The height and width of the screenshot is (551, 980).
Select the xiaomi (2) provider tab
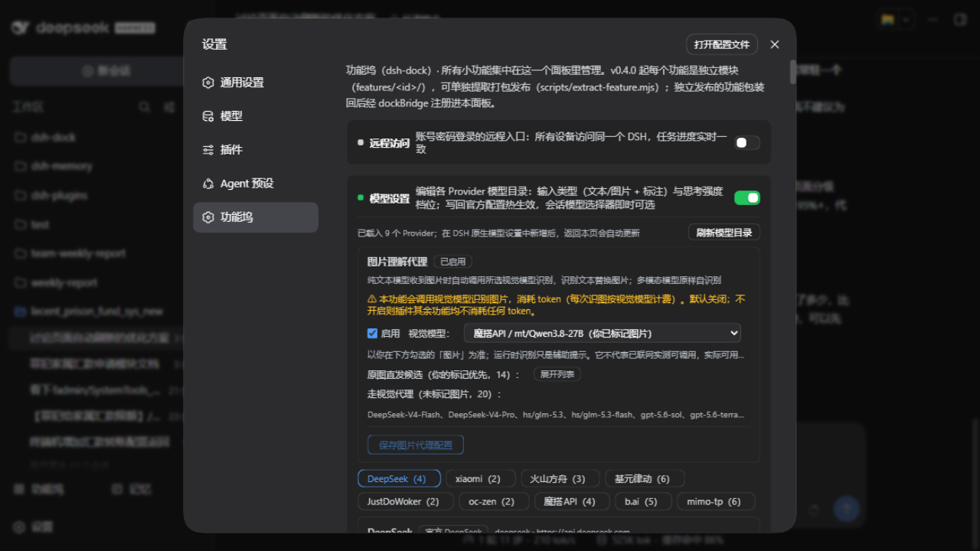(481, 478)
